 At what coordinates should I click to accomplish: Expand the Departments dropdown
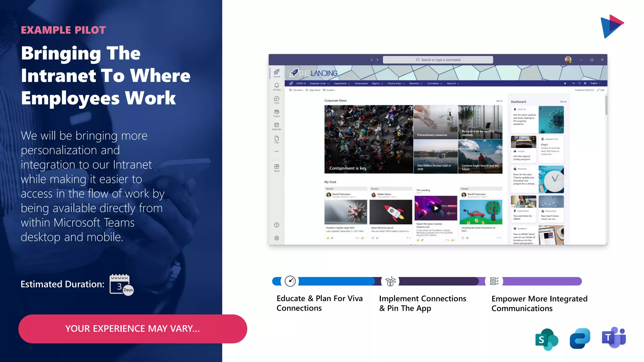pos(342,84)
